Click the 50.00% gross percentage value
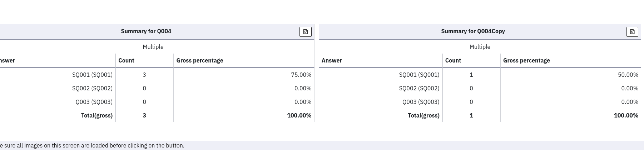The height and width of the screenshot is (150, 644). tap(628, 75)
